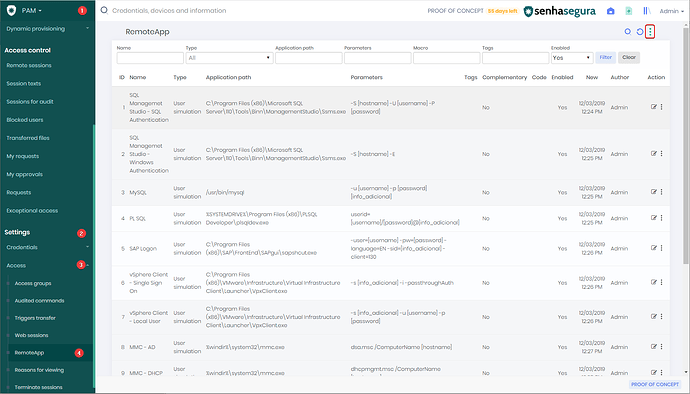Open the green three-dot report actions menu
The image size is (690, 394).
click(650, 32)
